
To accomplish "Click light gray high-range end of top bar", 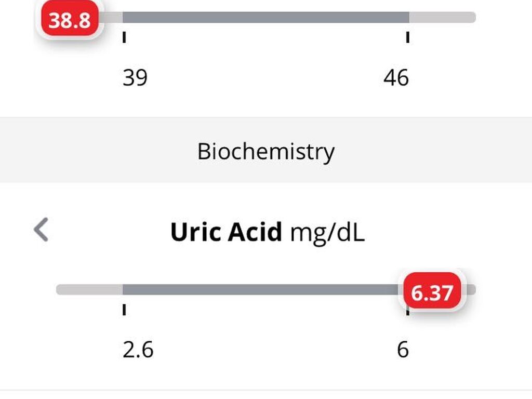I will tap(443, 17).
